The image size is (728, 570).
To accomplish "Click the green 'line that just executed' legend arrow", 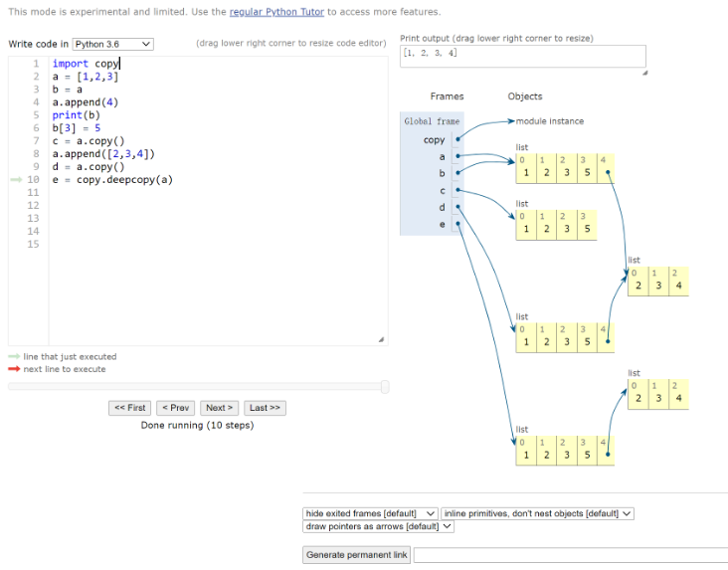I will [14, 356].
